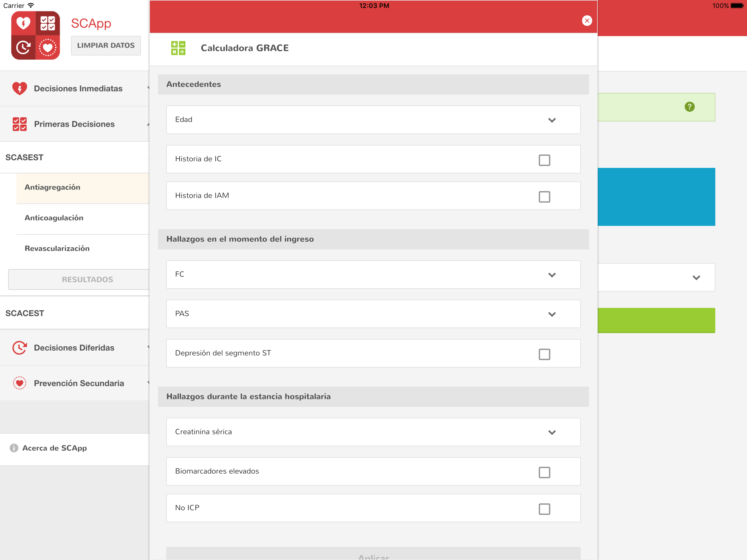Close the GRACE calculator dialog
Viewport: 747px width, 560px height.
tap(586, 21)
